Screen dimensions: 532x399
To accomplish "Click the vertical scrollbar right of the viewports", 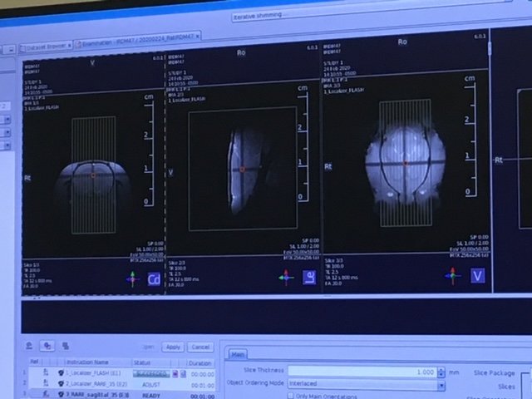I will (490, 47).
